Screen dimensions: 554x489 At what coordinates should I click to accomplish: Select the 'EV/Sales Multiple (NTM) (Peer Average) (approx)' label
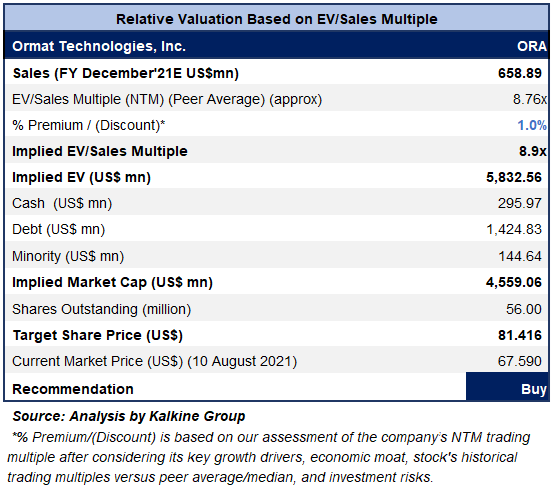pyautogui.click(x=167, y=100)
